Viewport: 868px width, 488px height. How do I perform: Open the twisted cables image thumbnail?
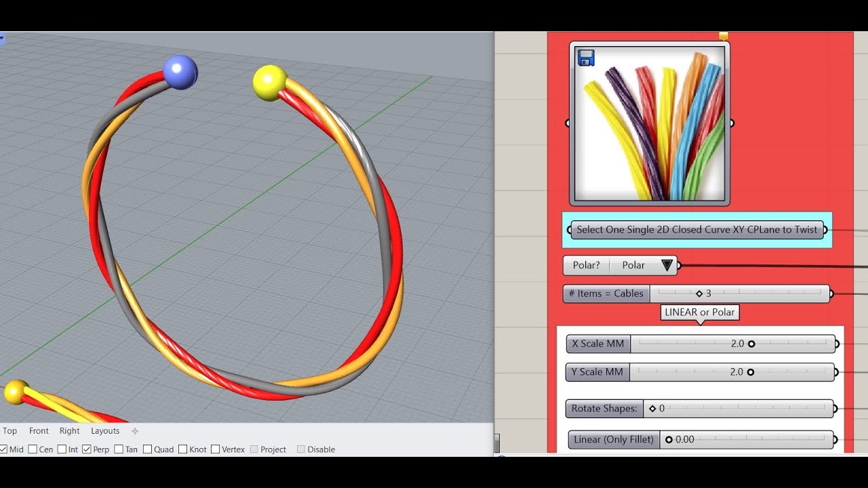(x=650, y=123)
